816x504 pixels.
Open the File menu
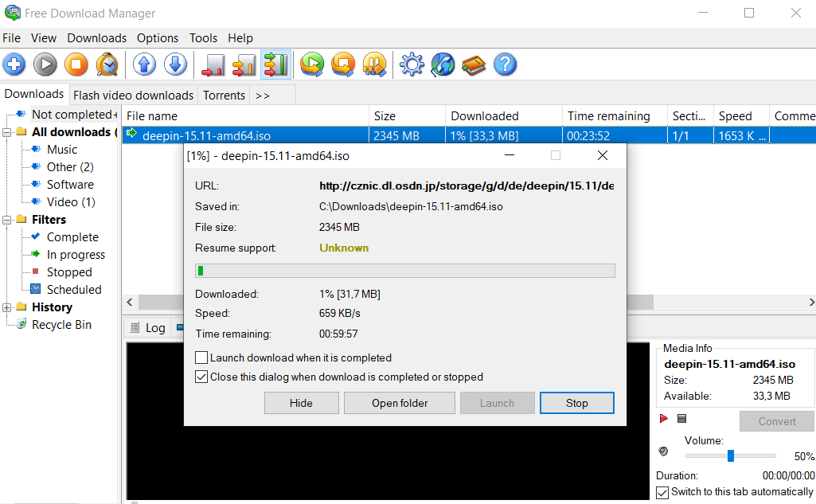[x=11, y=38]
